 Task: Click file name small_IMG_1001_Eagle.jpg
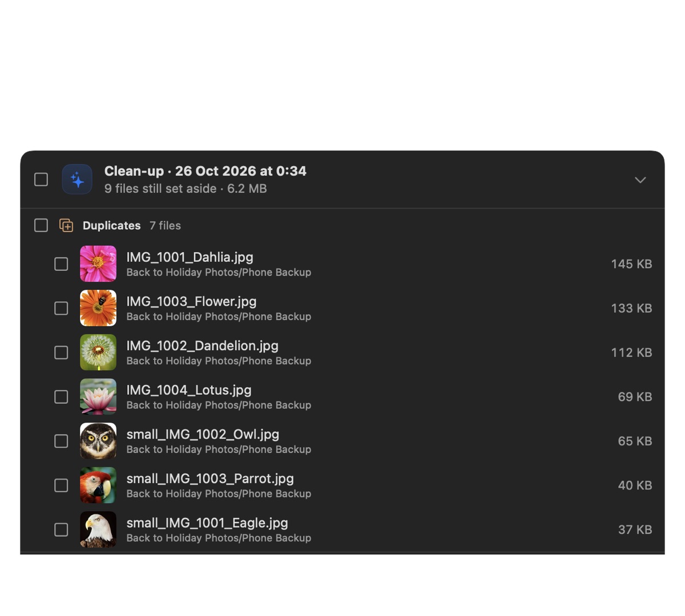pyautogui.click(x=207, y=523)
